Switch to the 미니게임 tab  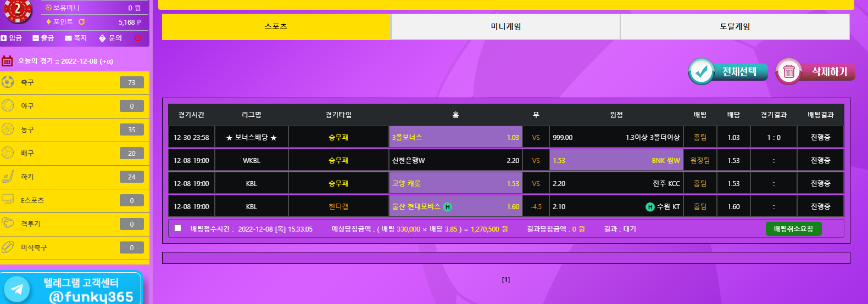pos(505,26)
